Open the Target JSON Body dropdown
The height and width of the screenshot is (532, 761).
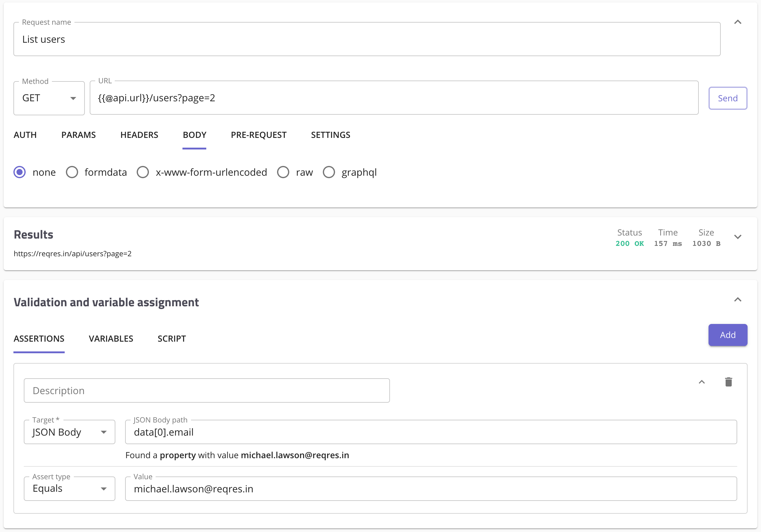pos(69,432)
